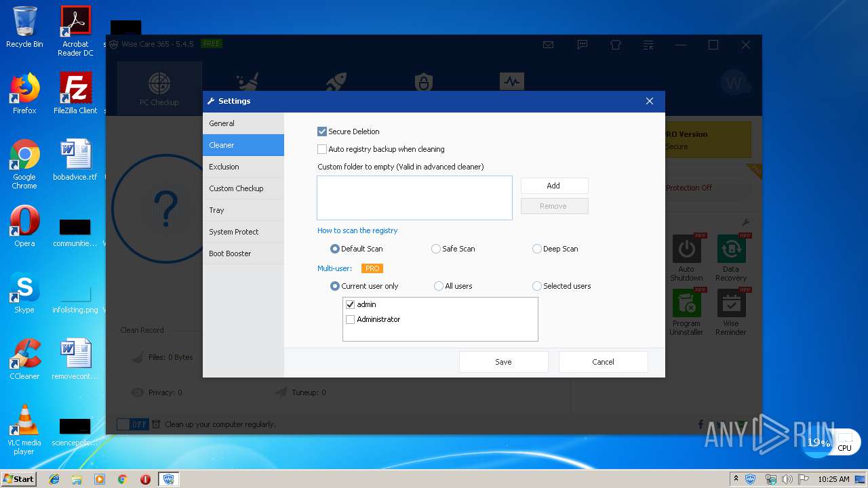Click the Remove folder button
The height and width of the screenshot is (488, 868).
[x=554, y=206]
